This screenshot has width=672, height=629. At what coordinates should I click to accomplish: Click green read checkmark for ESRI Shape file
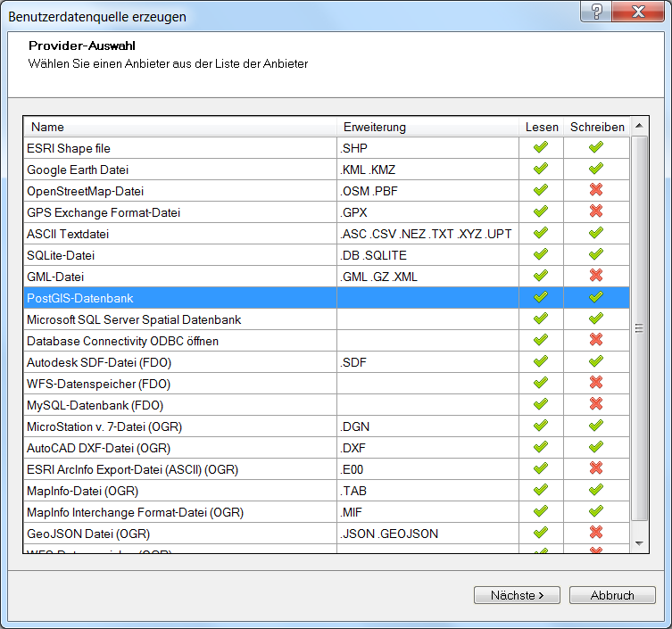[540, 148]
